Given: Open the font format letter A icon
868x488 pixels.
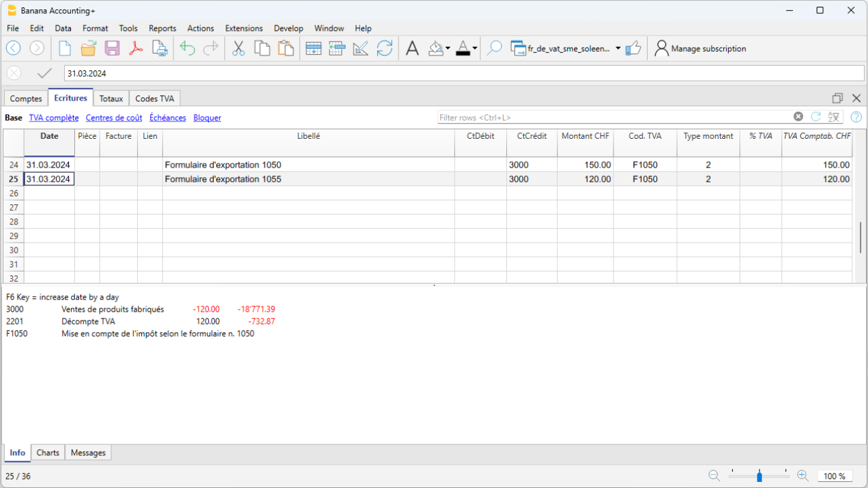Looking at the screenshot, I should (413, 48).
